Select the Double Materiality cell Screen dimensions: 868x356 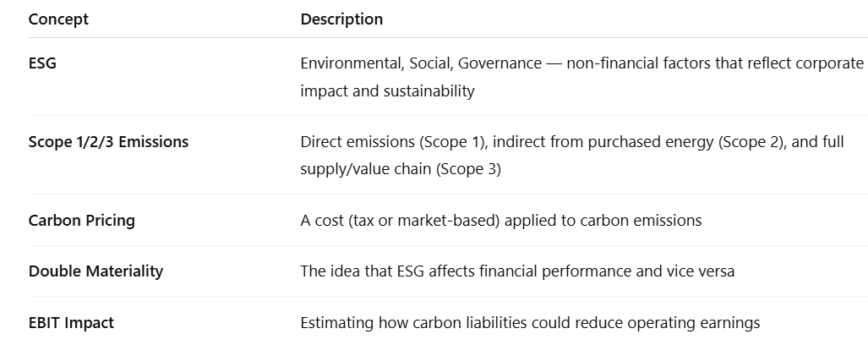tap(96, 271)
